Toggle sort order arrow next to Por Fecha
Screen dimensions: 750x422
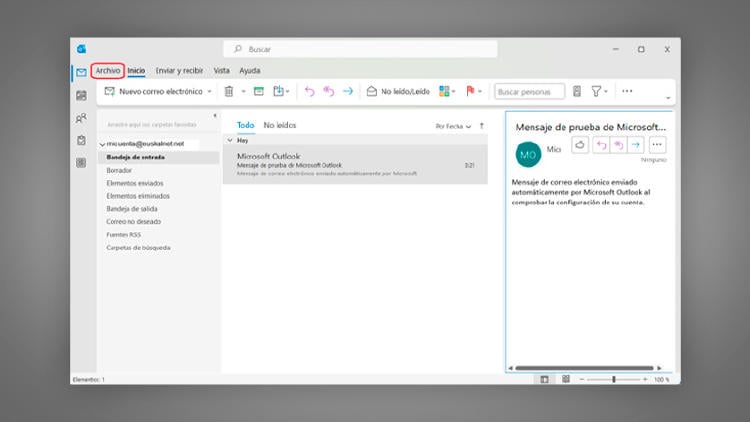click(482, 126)
